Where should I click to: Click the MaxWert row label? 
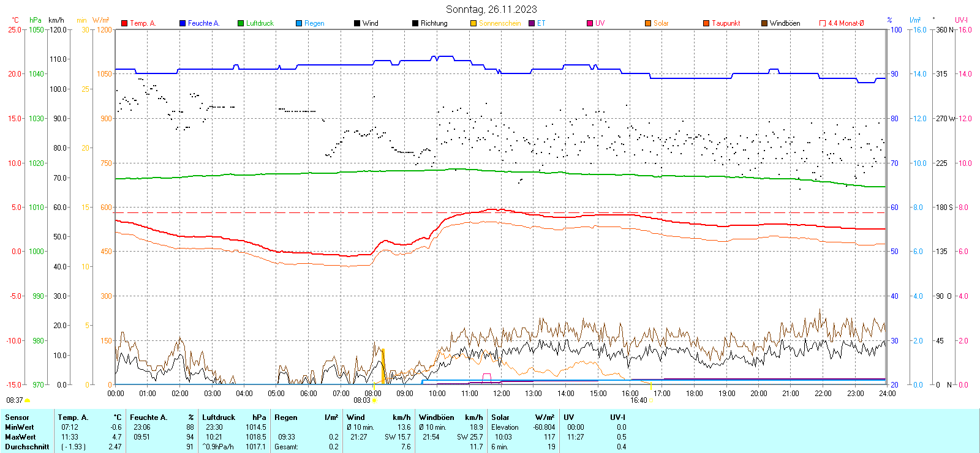point(20,437)
